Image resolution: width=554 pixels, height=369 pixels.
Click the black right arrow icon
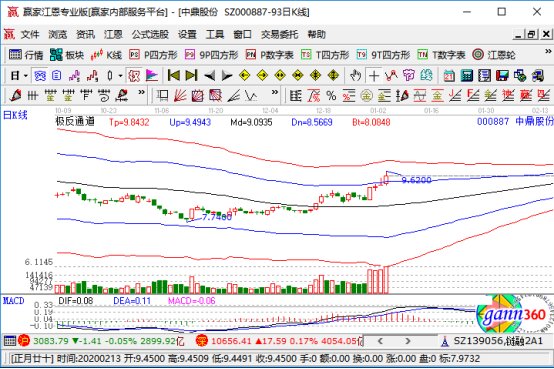point(227,76)
